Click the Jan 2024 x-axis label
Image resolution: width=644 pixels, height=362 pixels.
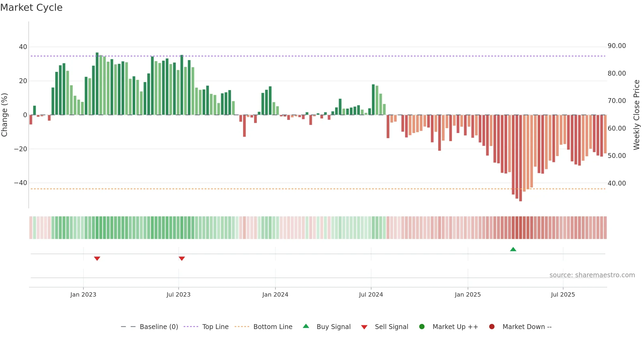[x=275, y=294]
